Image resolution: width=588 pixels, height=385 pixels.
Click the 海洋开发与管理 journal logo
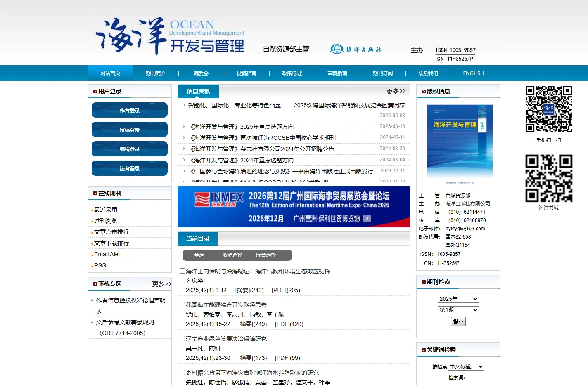click(170, 36)
